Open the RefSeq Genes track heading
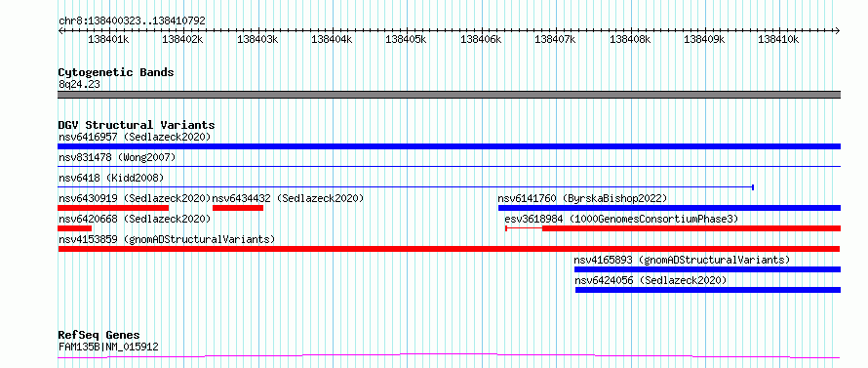The height and width of the screenshot is (368, 868). (99, 336)
